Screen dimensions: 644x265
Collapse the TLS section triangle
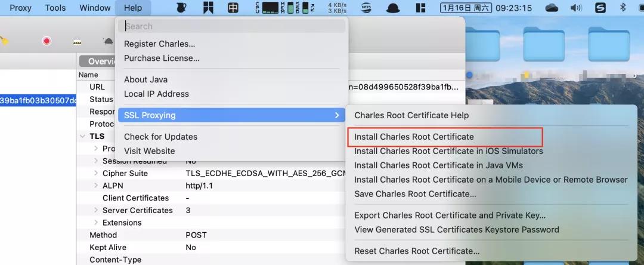pyautogui.click(x=82, y=137)
